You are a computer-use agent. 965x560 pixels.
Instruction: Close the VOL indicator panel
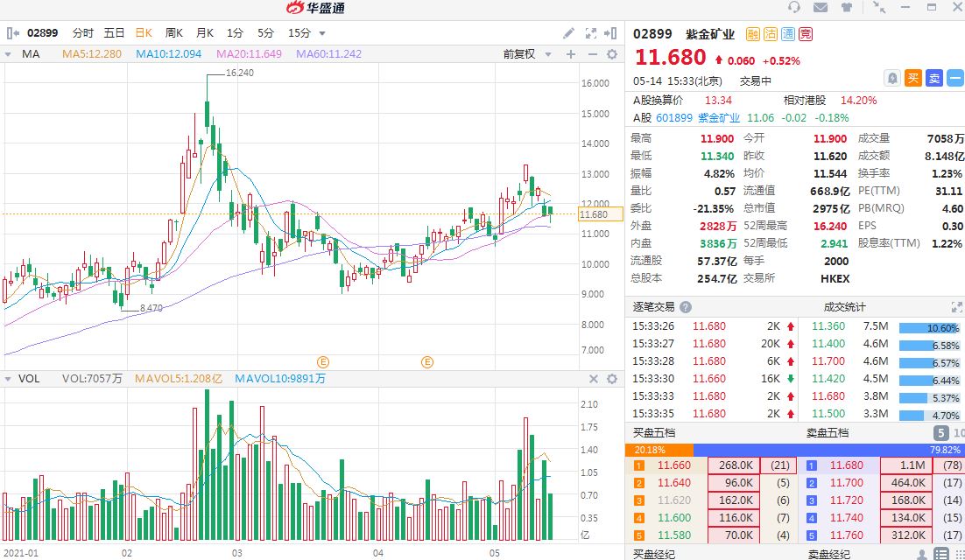point(594,379)
